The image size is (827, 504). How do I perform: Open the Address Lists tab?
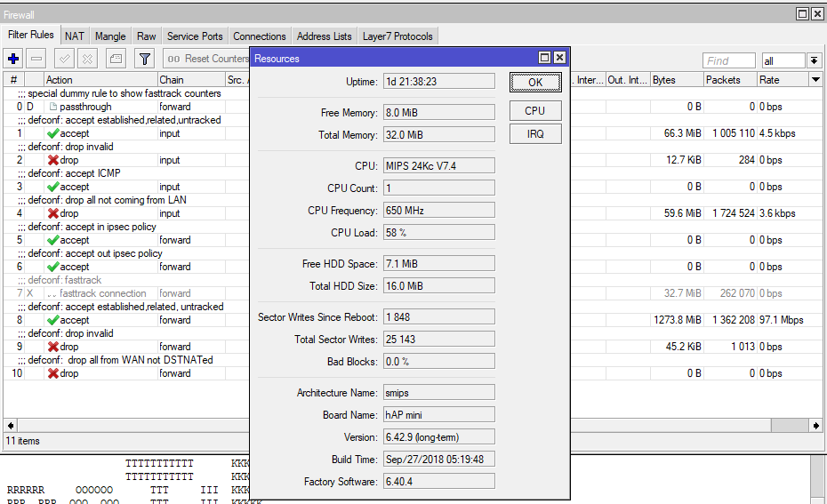click(x=324, y=36)
